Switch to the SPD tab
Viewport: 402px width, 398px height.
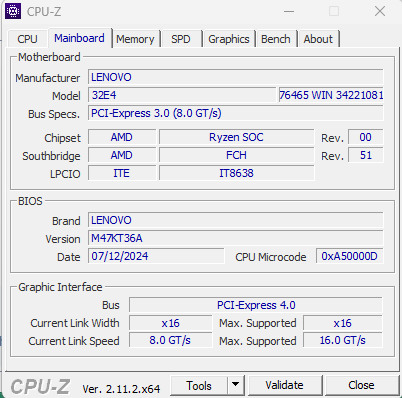point(181,39)
